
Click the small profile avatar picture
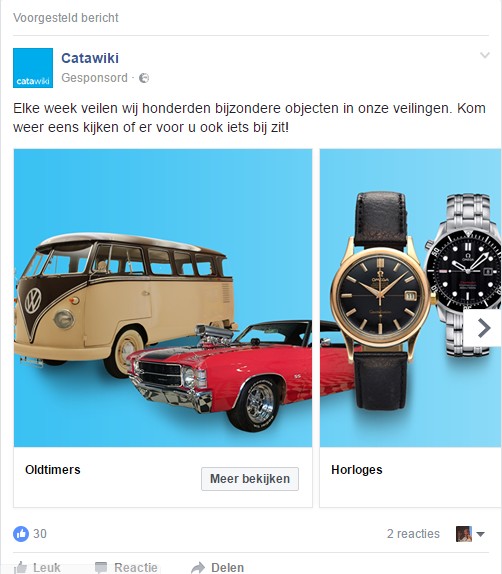click(464, 534)
